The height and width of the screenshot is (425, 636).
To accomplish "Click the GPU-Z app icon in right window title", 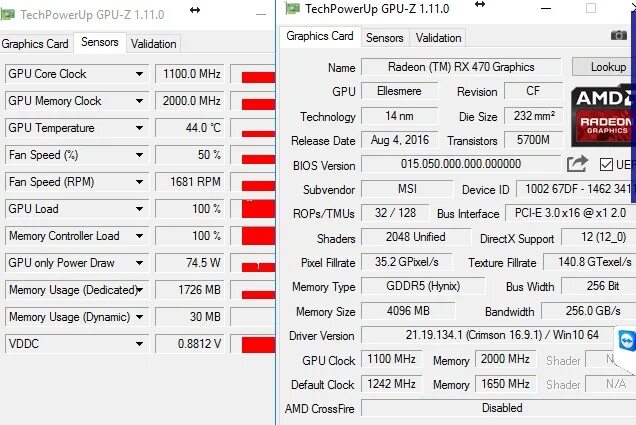I will pyautogui.click(x=292, y=8).
